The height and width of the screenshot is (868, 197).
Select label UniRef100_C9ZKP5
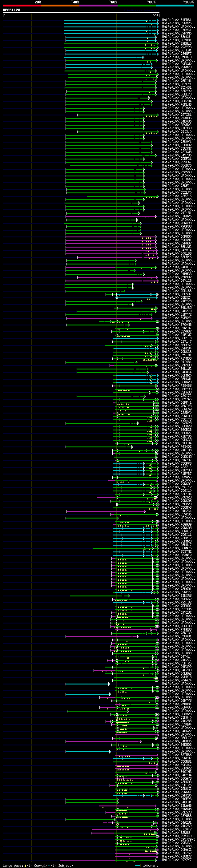[x=177, y=422]
